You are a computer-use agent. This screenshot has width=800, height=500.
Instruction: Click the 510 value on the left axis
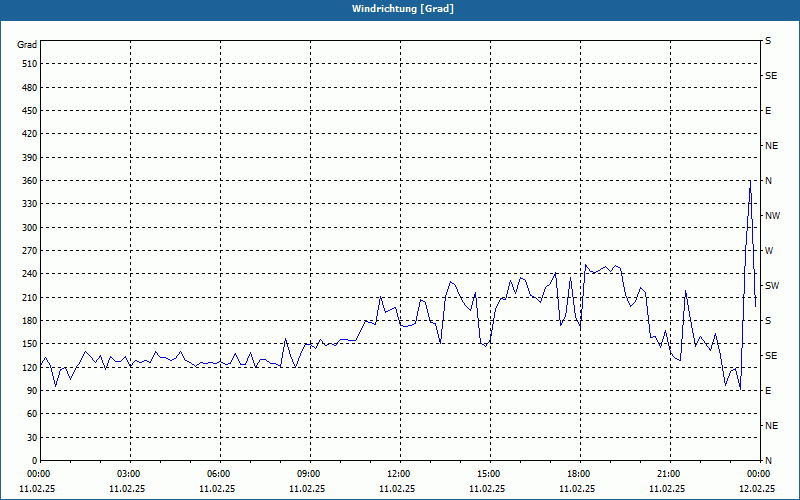[30, 64]
